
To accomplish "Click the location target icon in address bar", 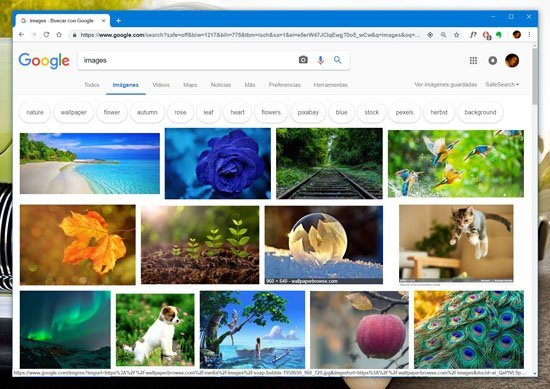I will tap(430, 35).
